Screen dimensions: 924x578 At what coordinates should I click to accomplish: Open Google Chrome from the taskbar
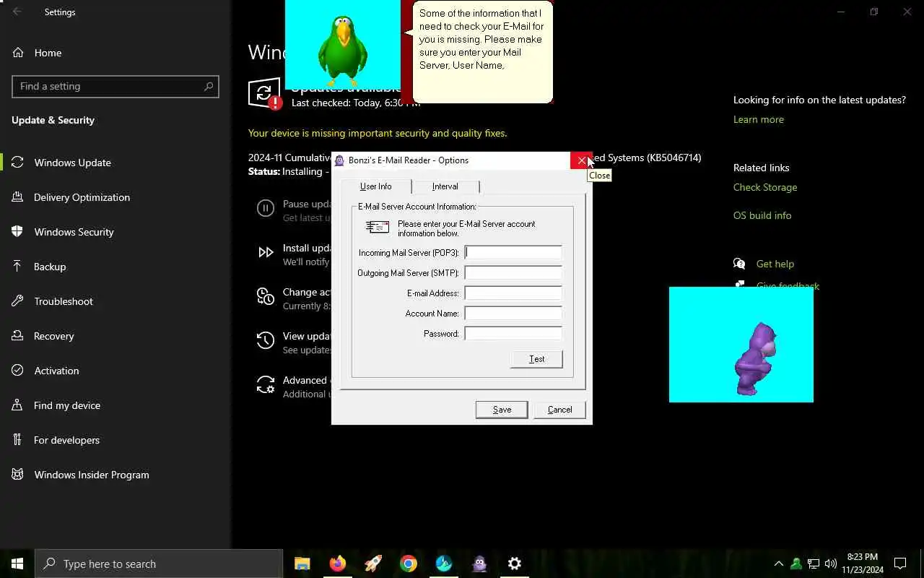click(409, 564)
